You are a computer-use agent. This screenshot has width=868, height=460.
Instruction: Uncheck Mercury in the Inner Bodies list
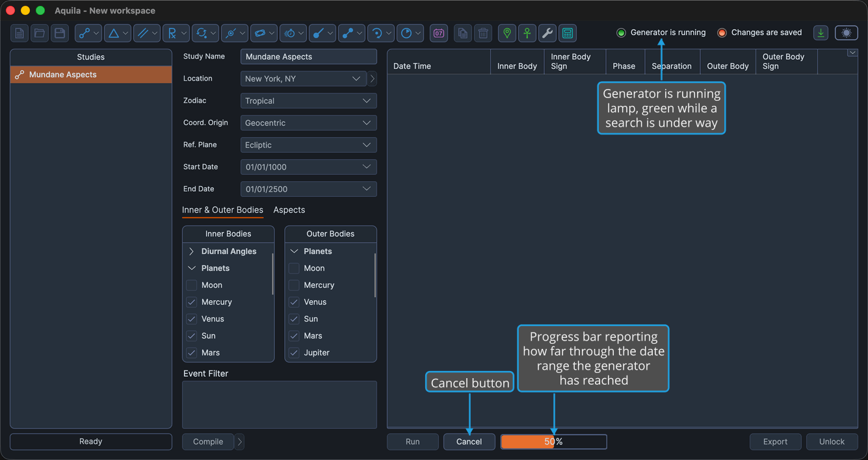point(192,302)
